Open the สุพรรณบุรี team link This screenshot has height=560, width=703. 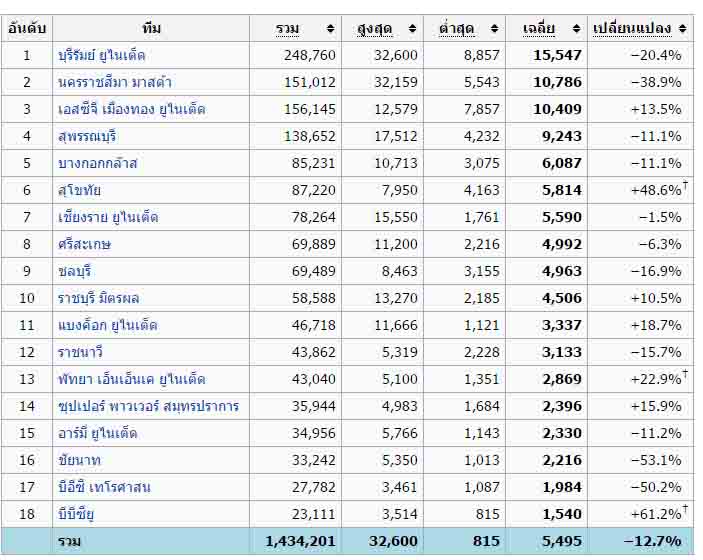(x=87, y=136)
